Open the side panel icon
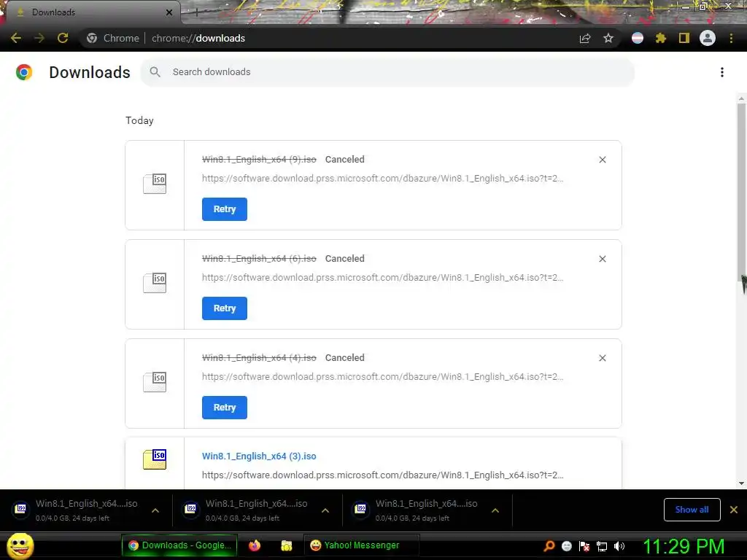Screen dimensions: 747x560 coord(684,38)
